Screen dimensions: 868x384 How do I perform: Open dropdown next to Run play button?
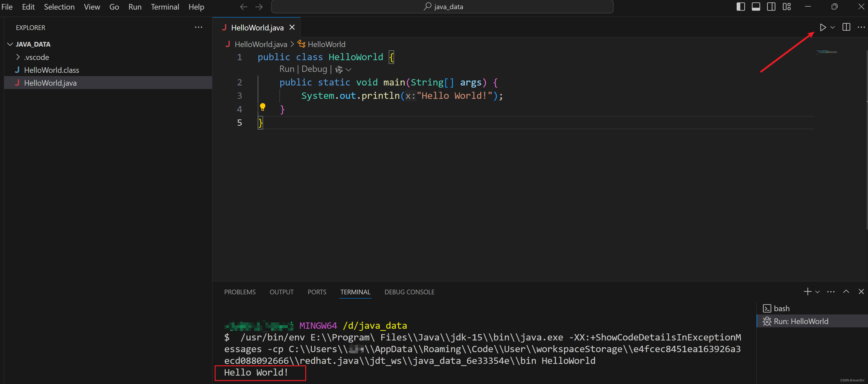(x=833, y=27)
